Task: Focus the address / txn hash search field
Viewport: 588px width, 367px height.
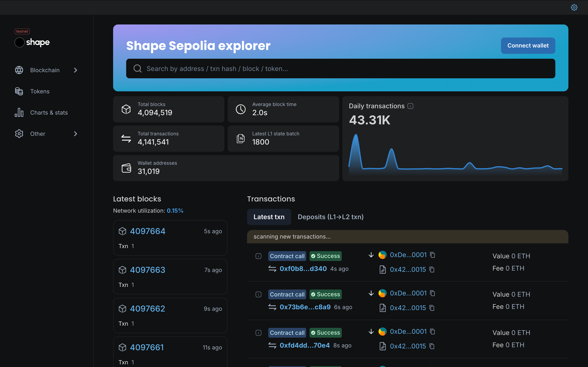Action: pyautogui.click(x=340, y=69)
